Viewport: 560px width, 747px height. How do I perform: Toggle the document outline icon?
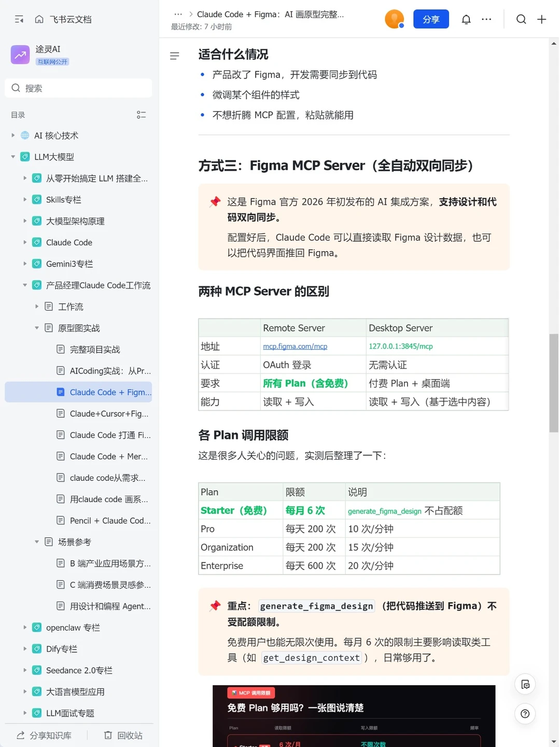pos(175,56)
